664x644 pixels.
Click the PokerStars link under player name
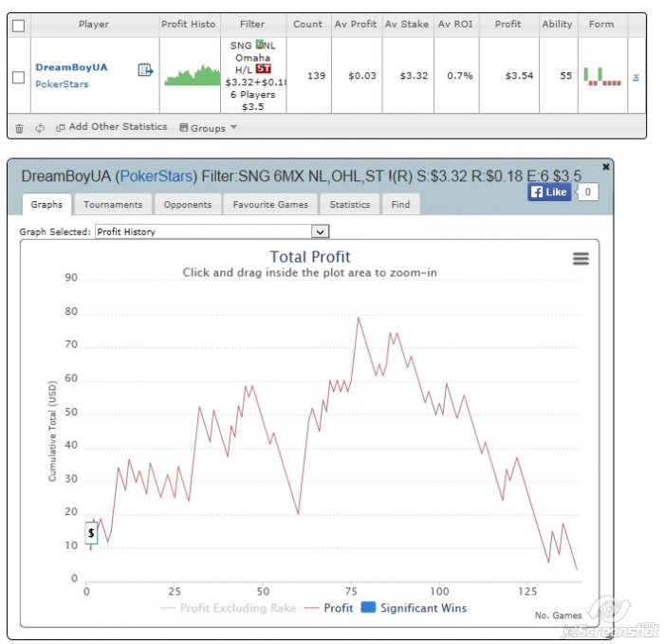click(x=62, y=84)
